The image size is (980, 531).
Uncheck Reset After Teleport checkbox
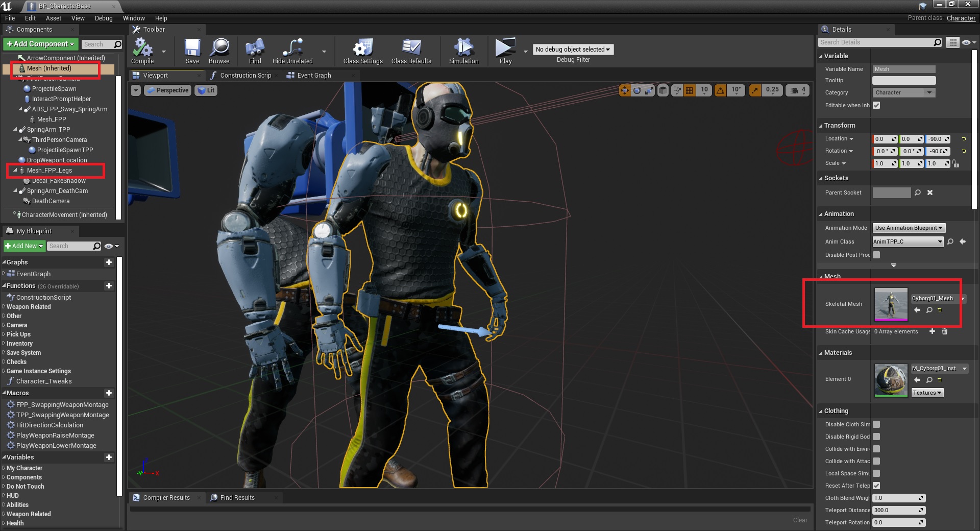pos(876,486)
